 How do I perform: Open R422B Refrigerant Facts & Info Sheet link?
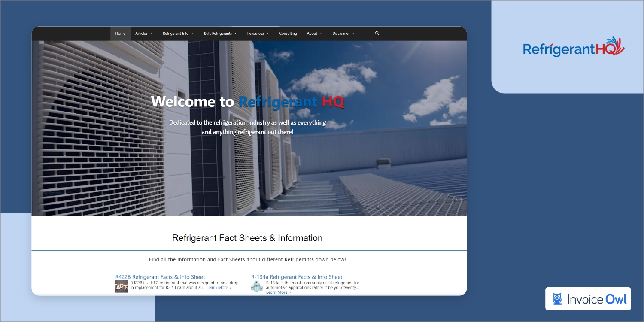[160, 277]
